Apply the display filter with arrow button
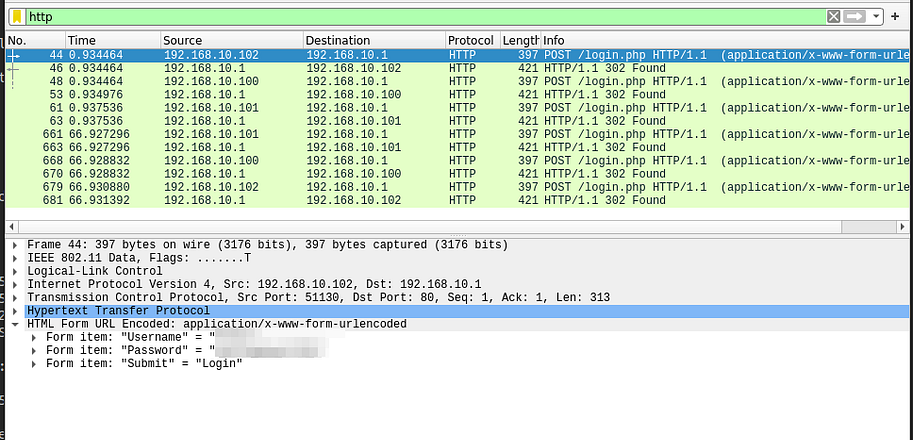Image resolution: width=913 pixels, height=440 pixels. click(x=855, y=17)
